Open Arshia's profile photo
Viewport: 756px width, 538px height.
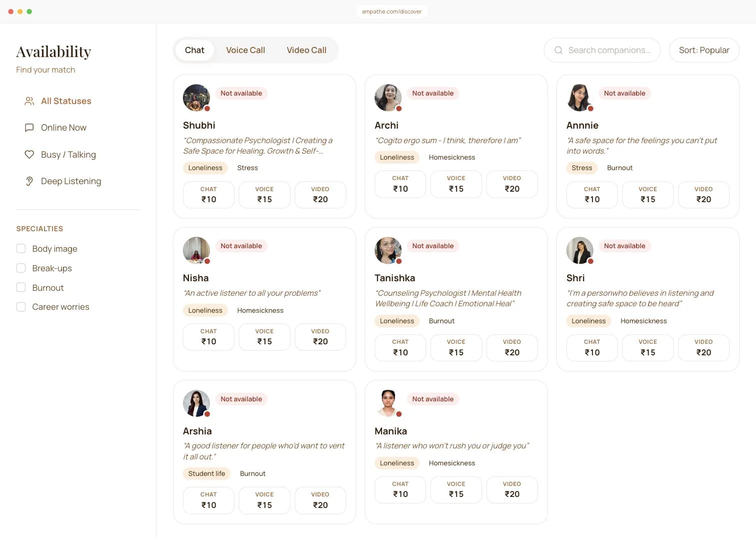click(196, 403)
